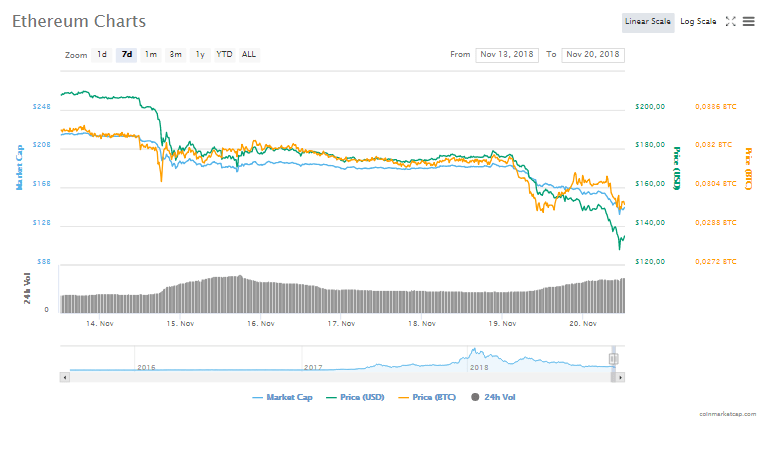Switch chart to Linear Scale
This screenshot has height=453, width=768.
tap(648, 22)
